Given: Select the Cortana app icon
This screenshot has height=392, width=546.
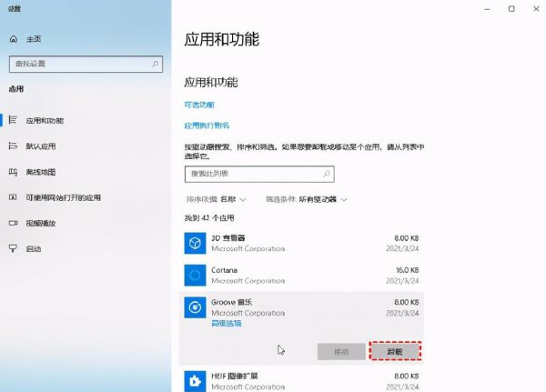Looking at the screenshot, I should 196,275.
